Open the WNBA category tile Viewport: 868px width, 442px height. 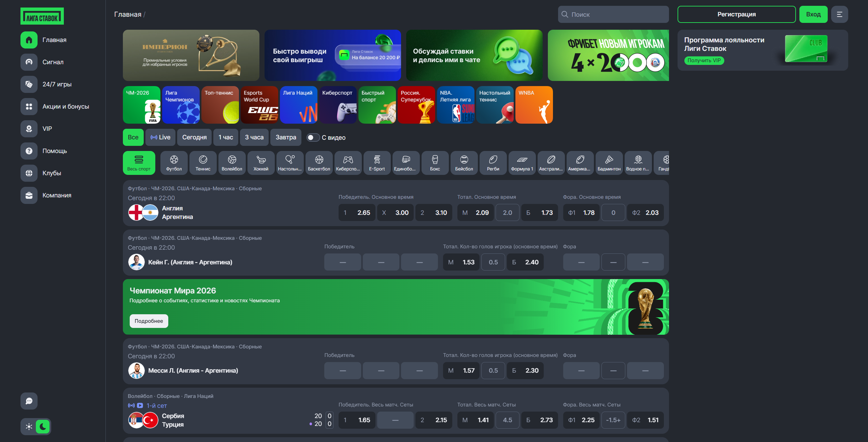534,105
